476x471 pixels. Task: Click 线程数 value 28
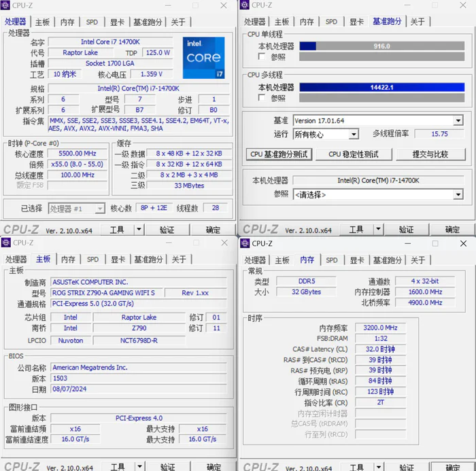pyautogui.click(x=216, y=208)
